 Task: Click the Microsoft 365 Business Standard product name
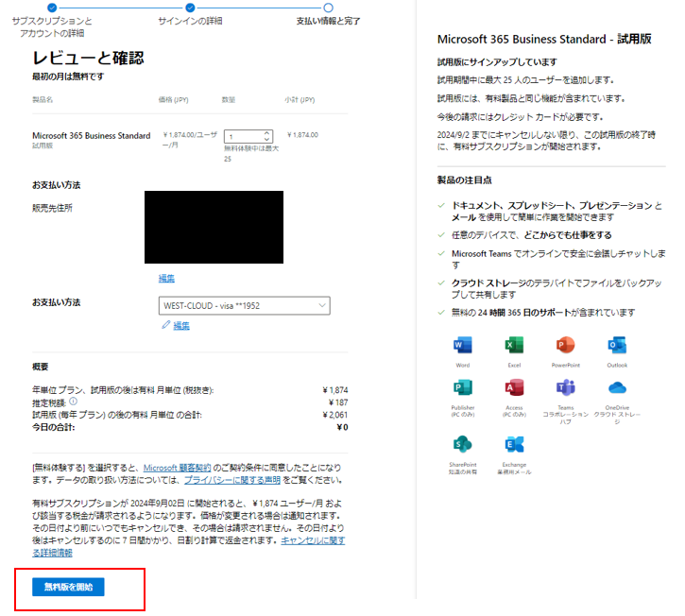click(92, 135)
